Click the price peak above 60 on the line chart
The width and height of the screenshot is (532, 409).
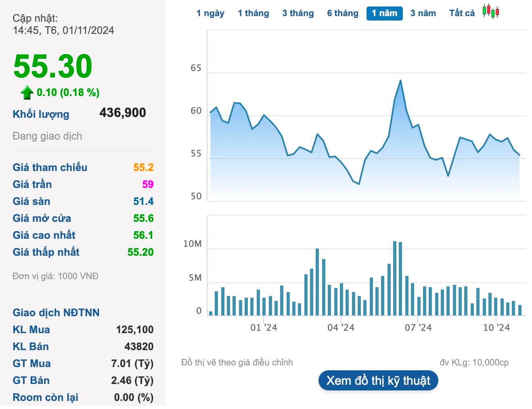400,81
